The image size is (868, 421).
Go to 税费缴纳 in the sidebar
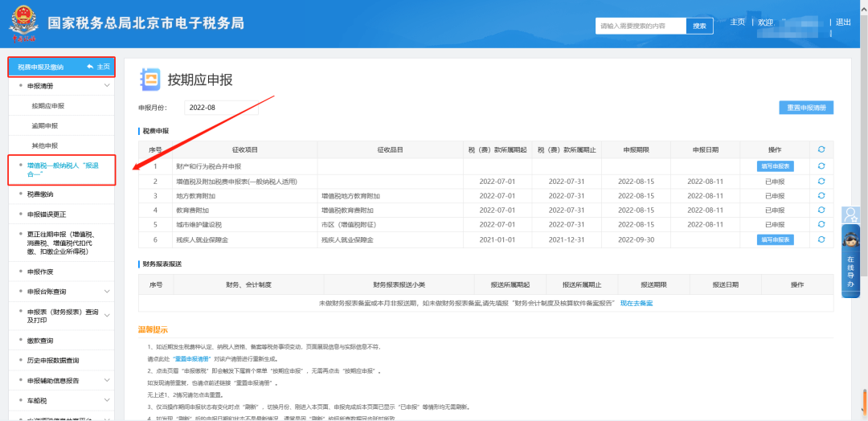tap(40, 194)
